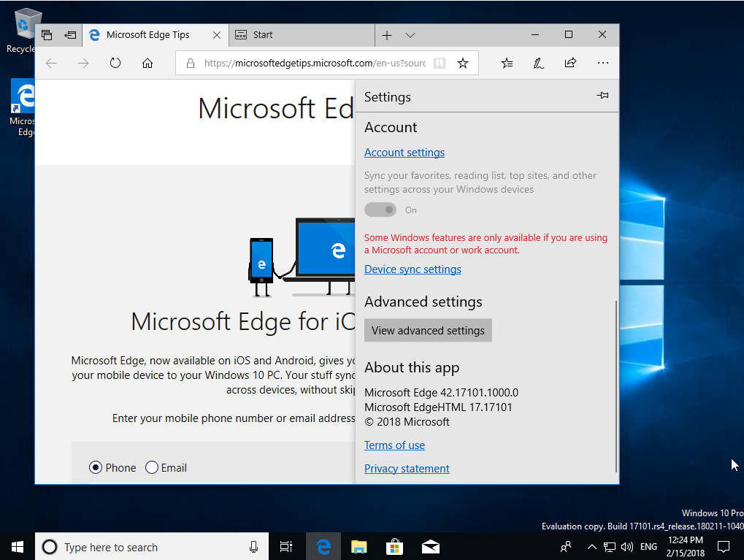Select the Email radio button

[152, 467]
